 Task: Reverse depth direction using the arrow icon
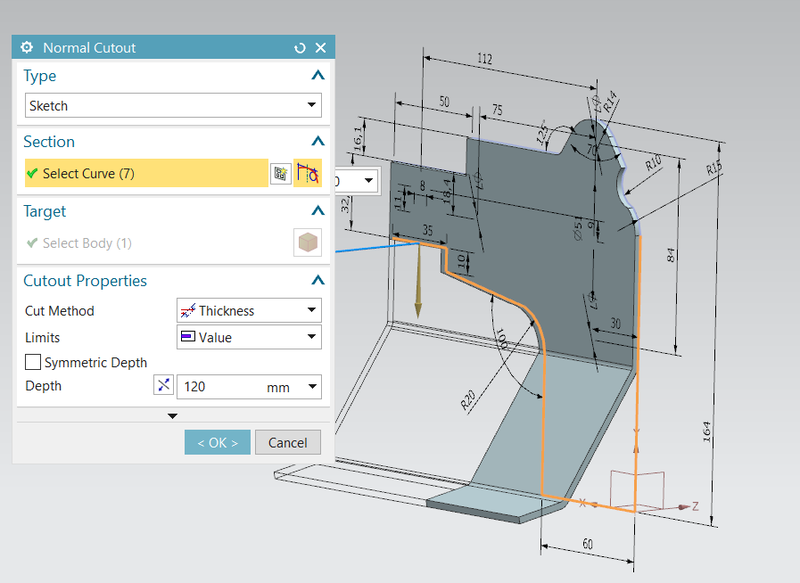(x=163, y=386)
